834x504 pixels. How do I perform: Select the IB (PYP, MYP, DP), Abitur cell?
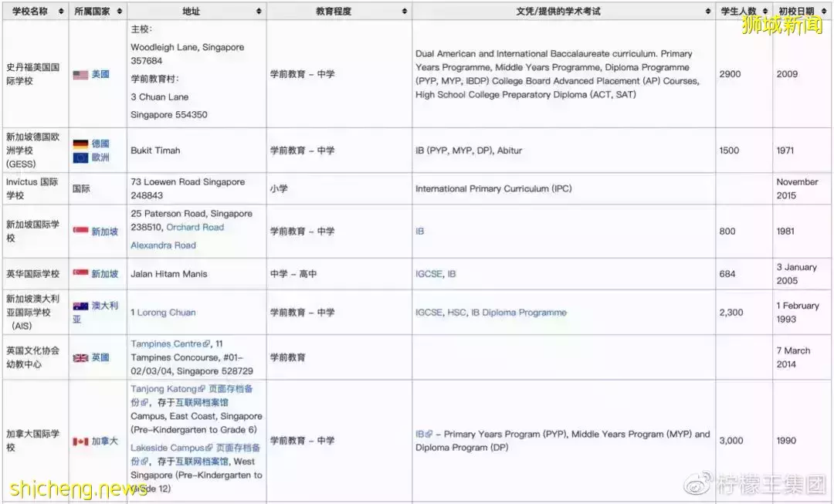point(564,151)
